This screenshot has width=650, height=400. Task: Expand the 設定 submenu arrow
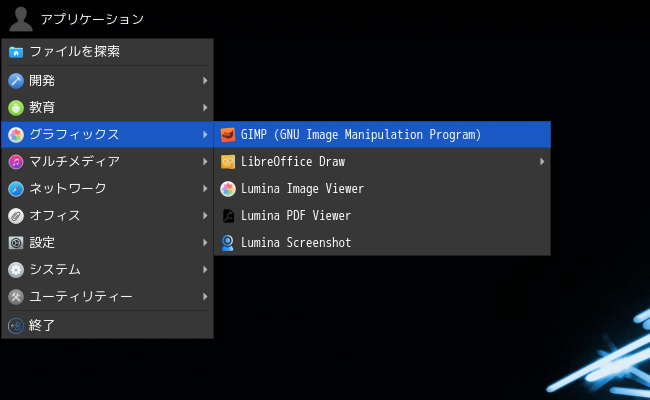pyautogui.click(x=205, y=243)
